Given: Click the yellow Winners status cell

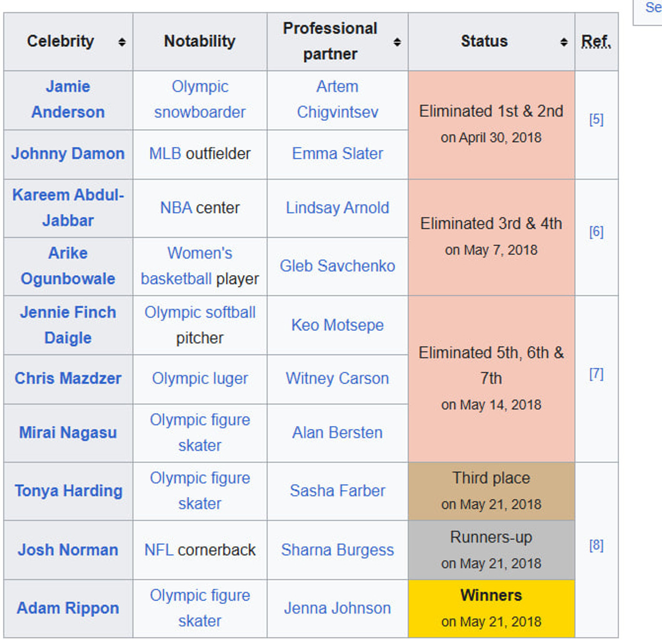Looking at the screenshot, I should coord(491,608).
